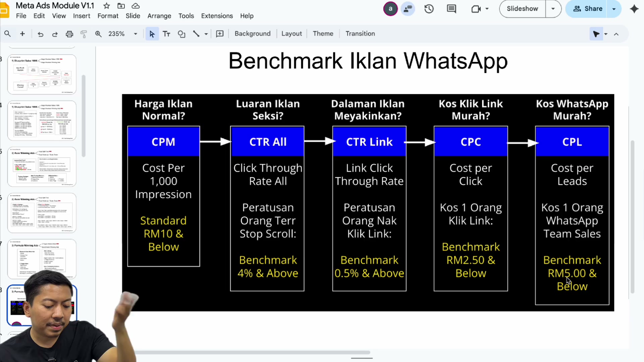Check the cloud document status icon

click(136, 6)
